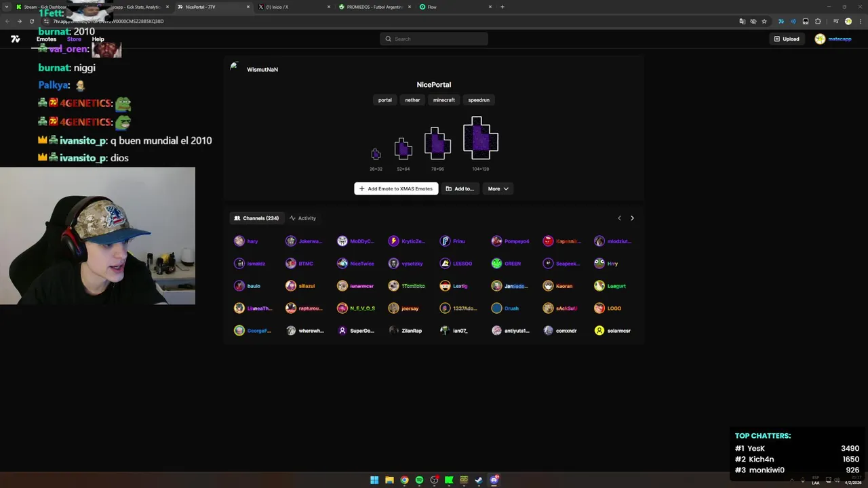Open the matecapp username link
The height and width of the screenshot is (488, 868).
(840, 39)
